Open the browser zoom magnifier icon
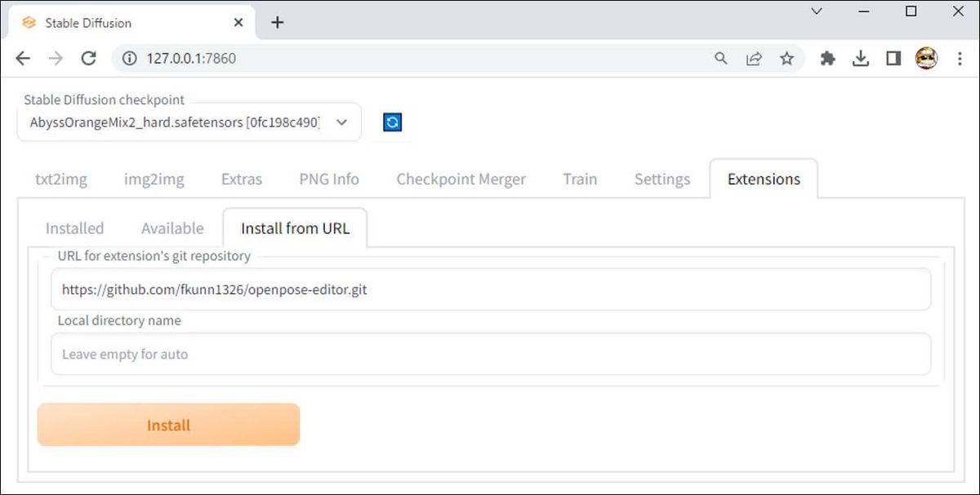The height and width of the screenshot is (495, 980). pos(721,58)
